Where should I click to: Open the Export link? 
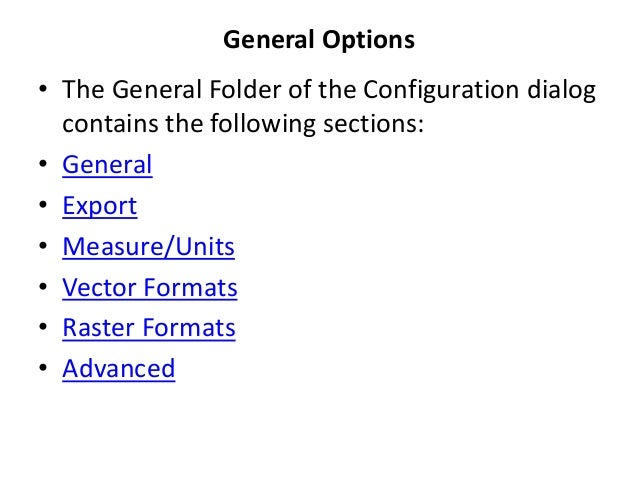tap(100, 206)
